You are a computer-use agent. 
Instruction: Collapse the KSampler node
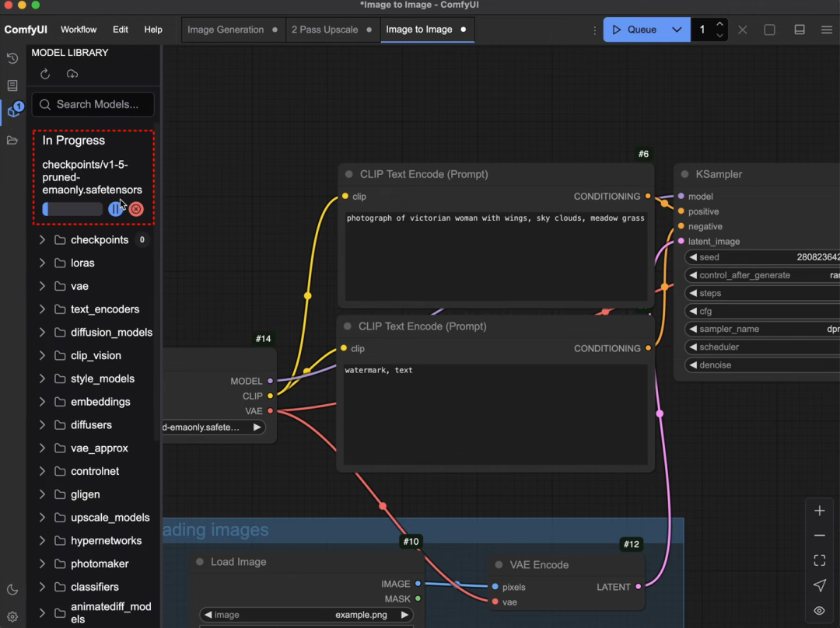pos(684,175)
